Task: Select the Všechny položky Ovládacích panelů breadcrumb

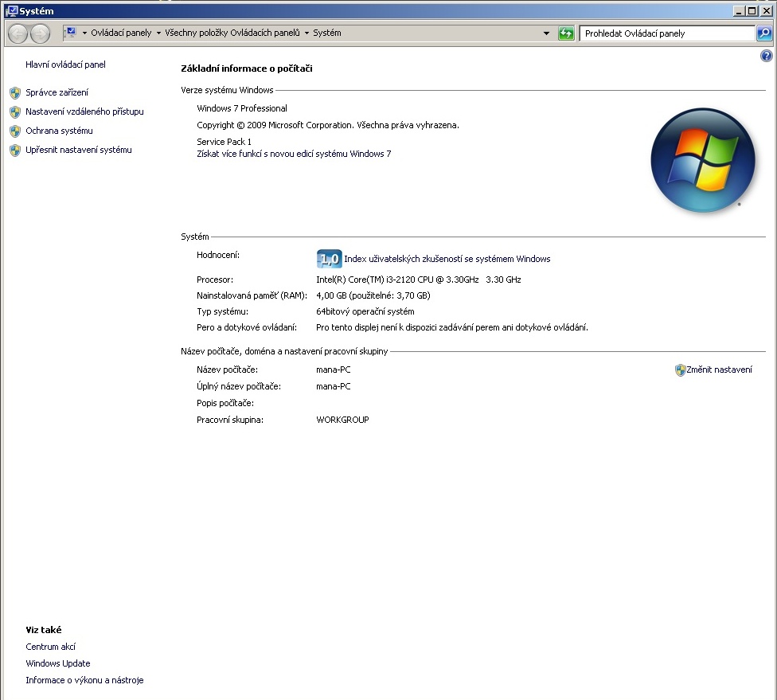Action: [232, 33]
